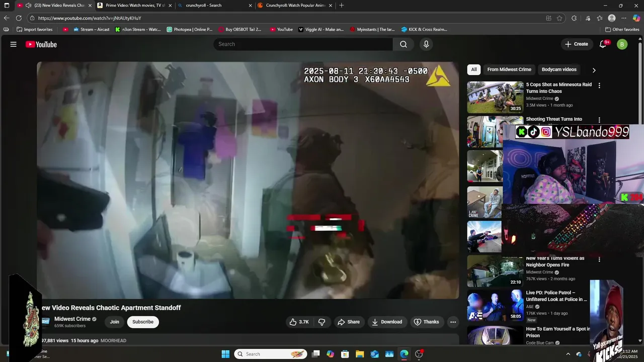Add page to favorites with the star icon
Image resolution: width=644 pixels, height=362 pixels.
coord(559,18)
